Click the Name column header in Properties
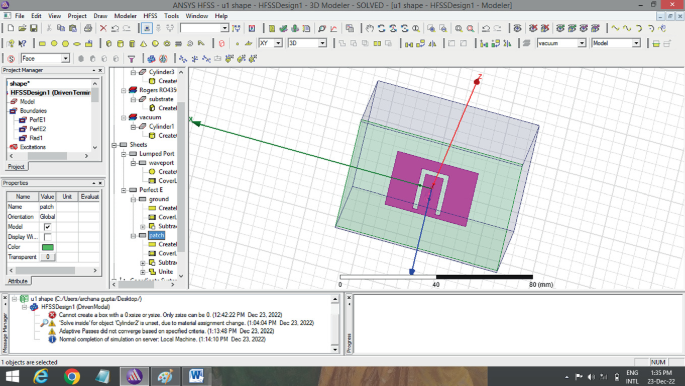 [x=23, y=196]
